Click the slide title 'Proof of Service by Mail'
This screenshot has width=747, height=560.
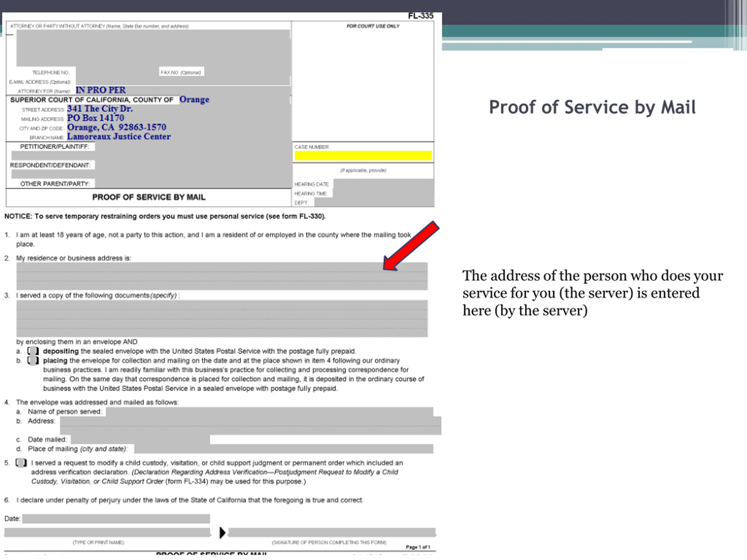(x=592, y=107)
